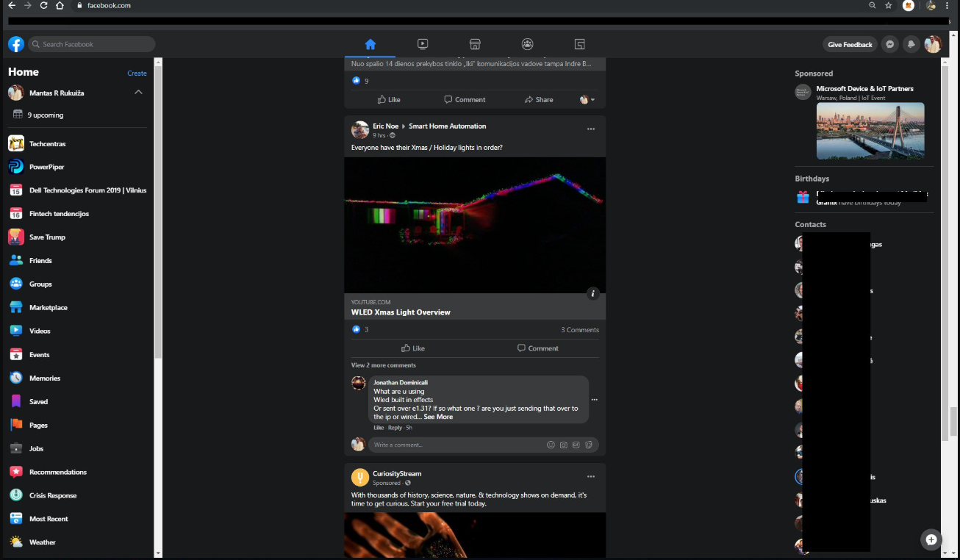Open Crisis Response in left sidebar
The height and width of the screenshot is (560, 960).
point(52,495)
